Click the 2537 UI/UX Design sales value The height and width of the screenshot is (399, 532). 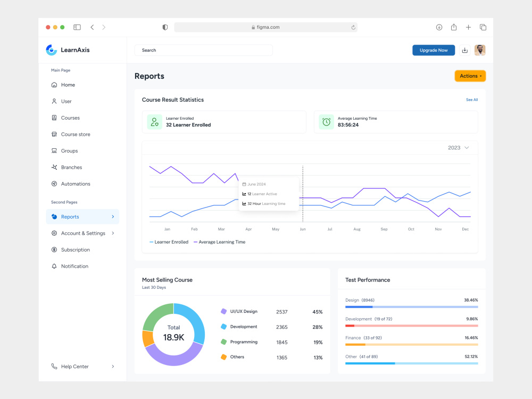click(x=282, y=312)
